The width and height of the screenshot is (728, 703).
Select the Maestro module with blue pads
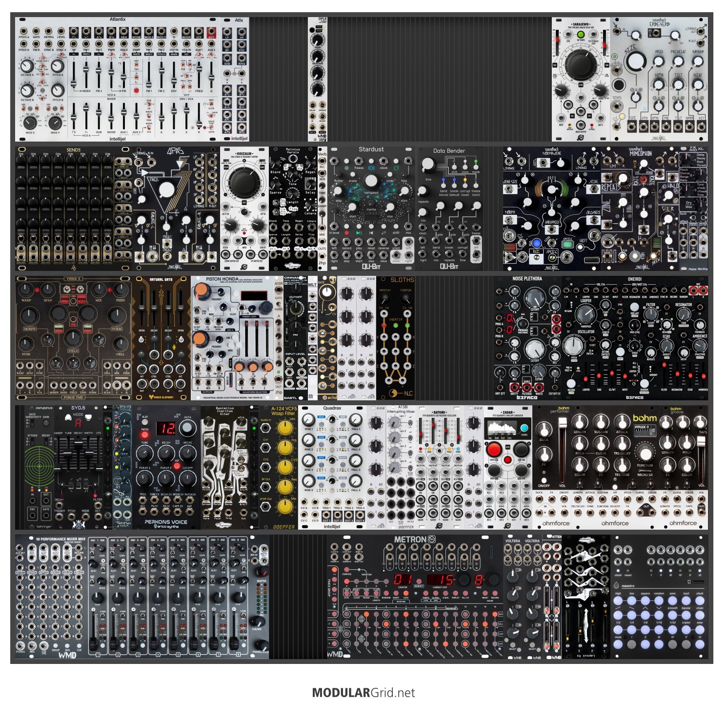[659, 596]
